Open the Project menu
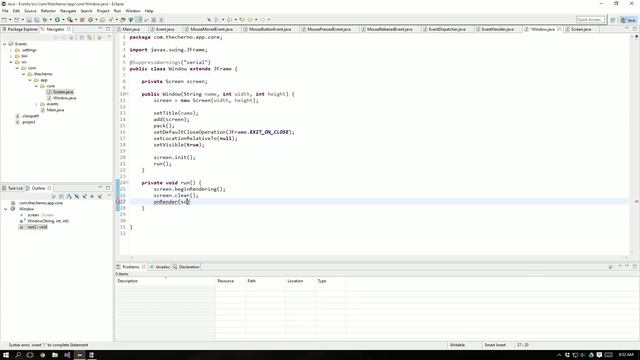 [x=103, y=11]
